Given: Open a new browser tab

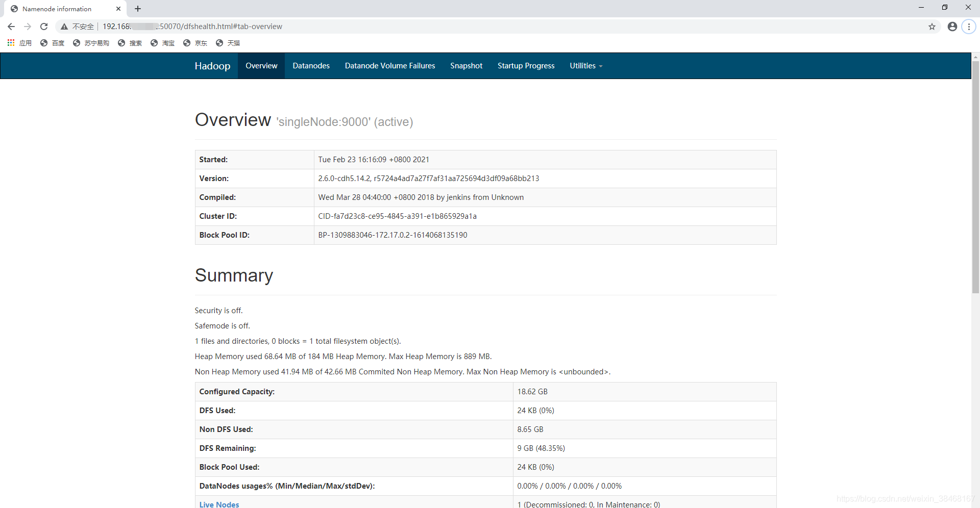Looking at the screenshot, I should point(138,9).
